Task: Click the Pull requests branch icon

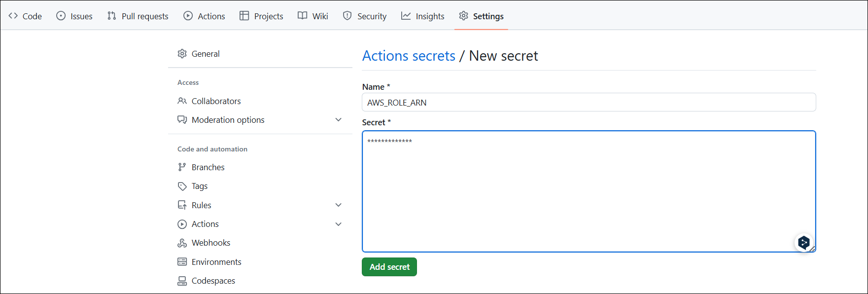Action: (110, 15)
